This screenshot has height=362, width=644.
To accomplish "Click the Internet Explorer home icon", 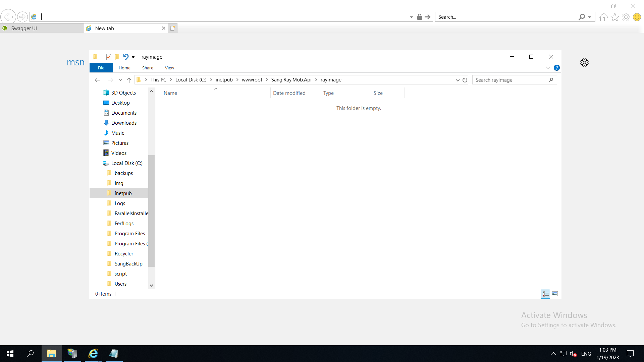I will coord(603,17).
